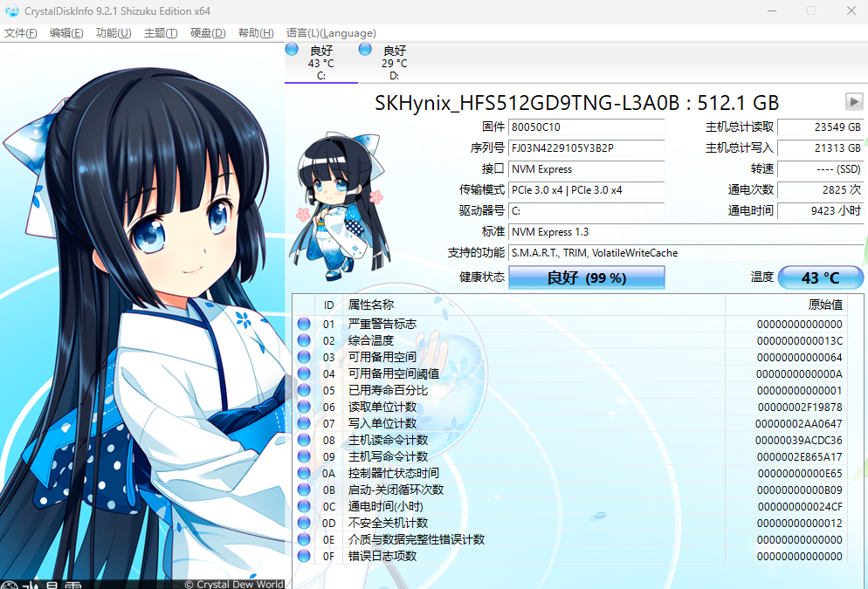The image size is (868, 589).
Task: Click status orb for 03 可用备用空间
Action: point(304,357)
